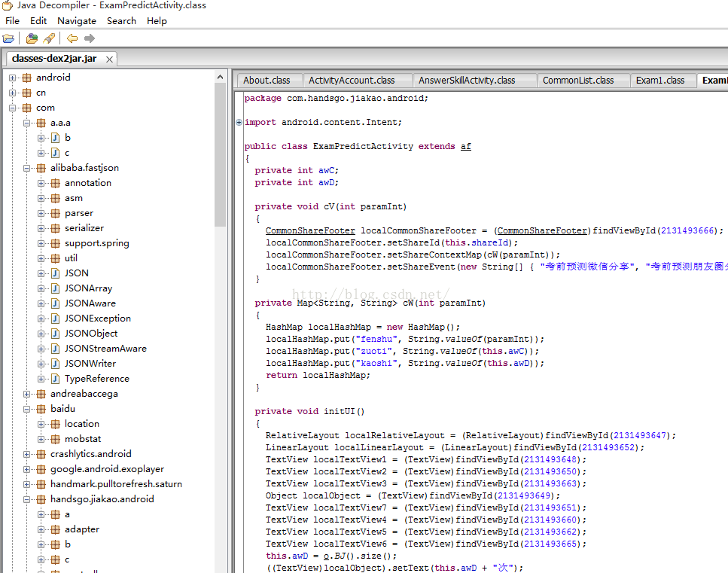Screen dimensions: 728x573
Task: Expand the cn package node
Action: point(13,93)
